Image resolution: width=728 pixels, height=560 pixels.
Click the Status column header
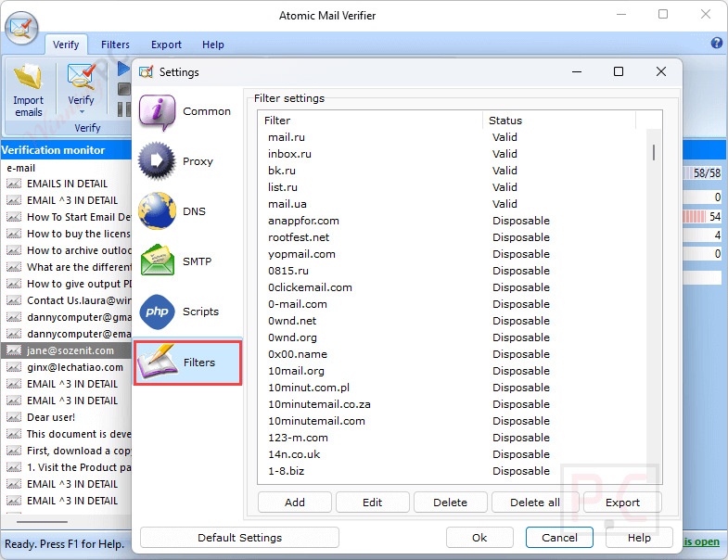[x=559, y=121]
